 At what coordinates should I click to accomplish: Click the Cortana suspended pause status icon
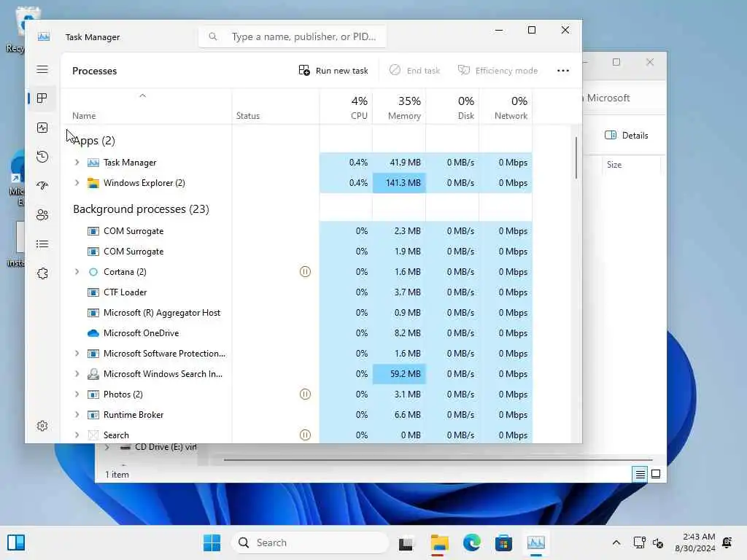tap(305, 272)
